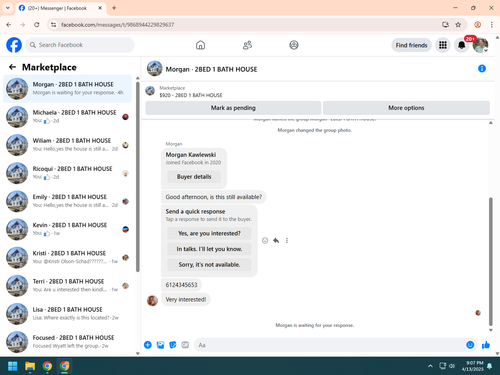The image size is (500, 375).
Task: Open the emoji picker in message box
Action: (x=470, y=345)
